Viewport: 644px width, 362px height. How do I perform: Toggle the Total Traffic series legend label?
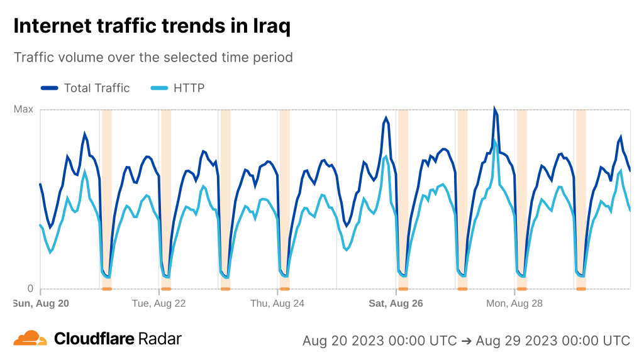[x=96, y=88]
